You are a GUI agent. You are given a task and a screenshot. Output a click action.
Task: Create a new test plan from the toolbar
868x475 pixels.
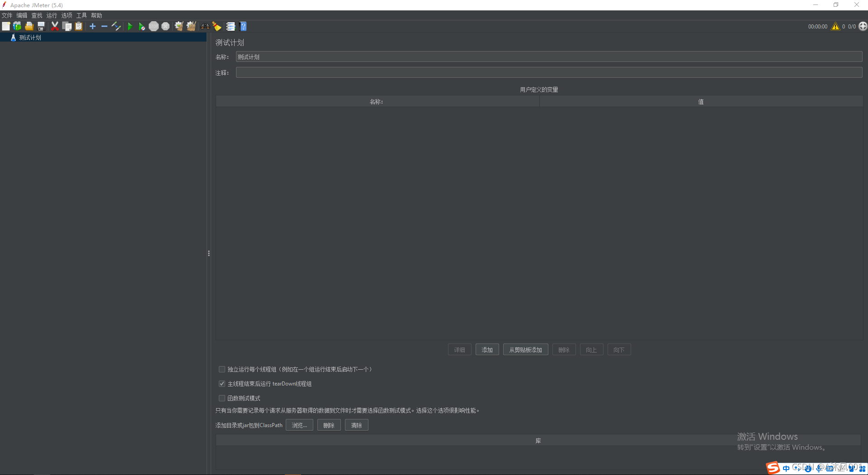pyautogui.click(x=6, y=26)
